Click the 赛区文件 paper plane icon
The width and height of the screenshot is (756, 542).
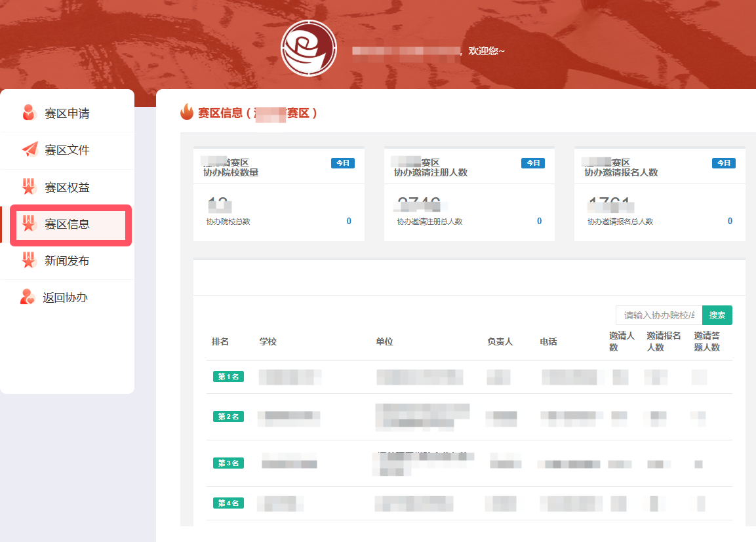click(x=30, y=150)
